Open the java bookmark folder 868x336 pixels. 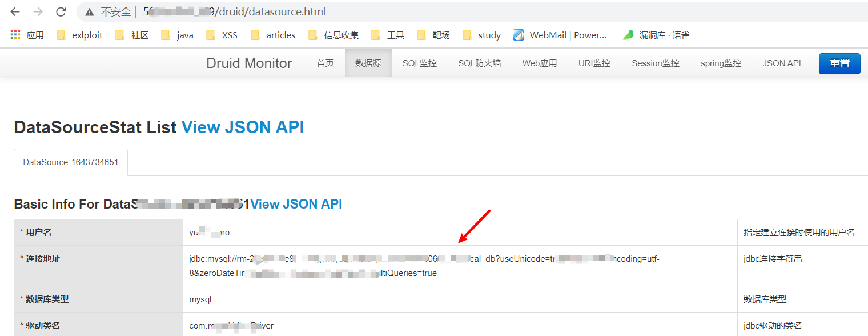178,35
